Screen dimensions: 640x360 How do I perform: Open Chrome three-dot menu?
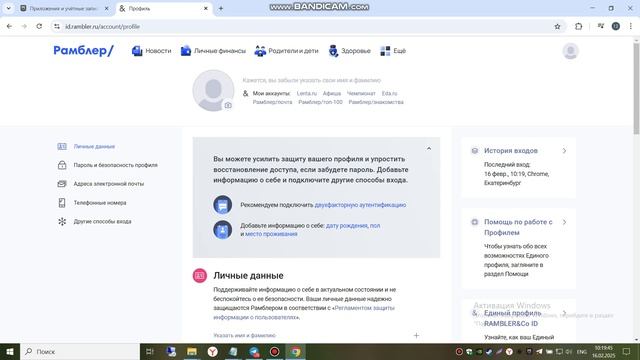click(x=631, y=26)
